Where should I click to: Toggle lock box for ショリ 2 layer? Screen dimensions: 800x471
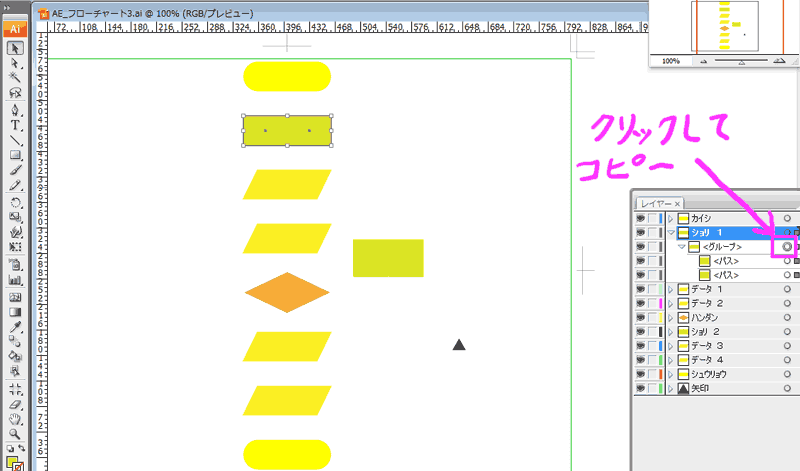[x=653, y=332]
